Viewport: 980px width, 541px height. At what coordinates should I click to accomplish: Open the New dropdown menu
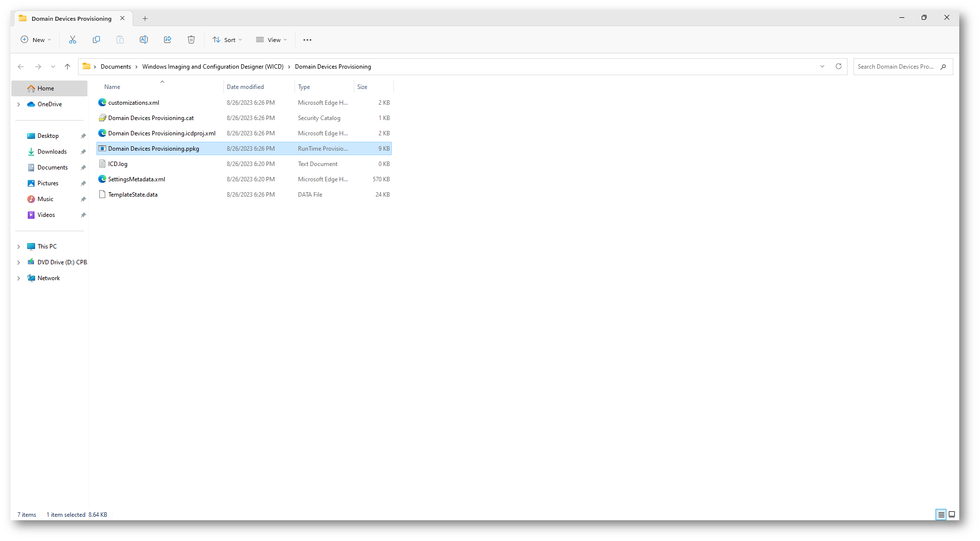[x=36, y=40]
